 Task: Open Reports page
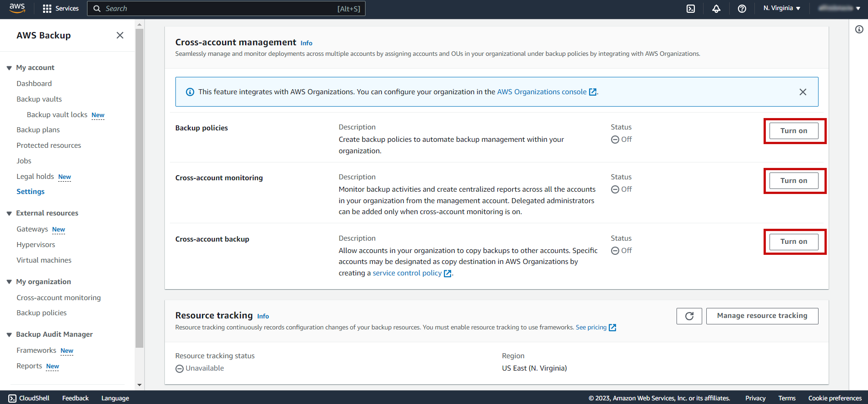coord(29,366)
